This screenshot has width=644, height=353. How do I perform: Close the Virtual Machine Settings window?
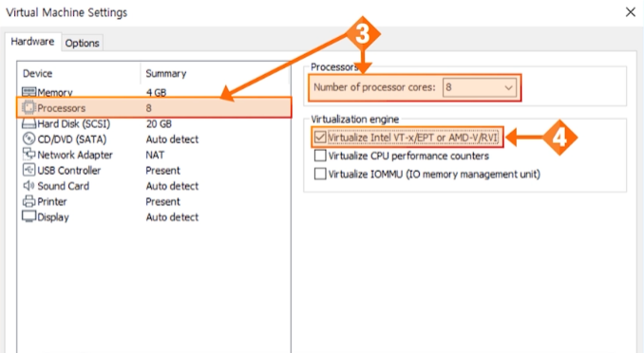coord(631,12)
